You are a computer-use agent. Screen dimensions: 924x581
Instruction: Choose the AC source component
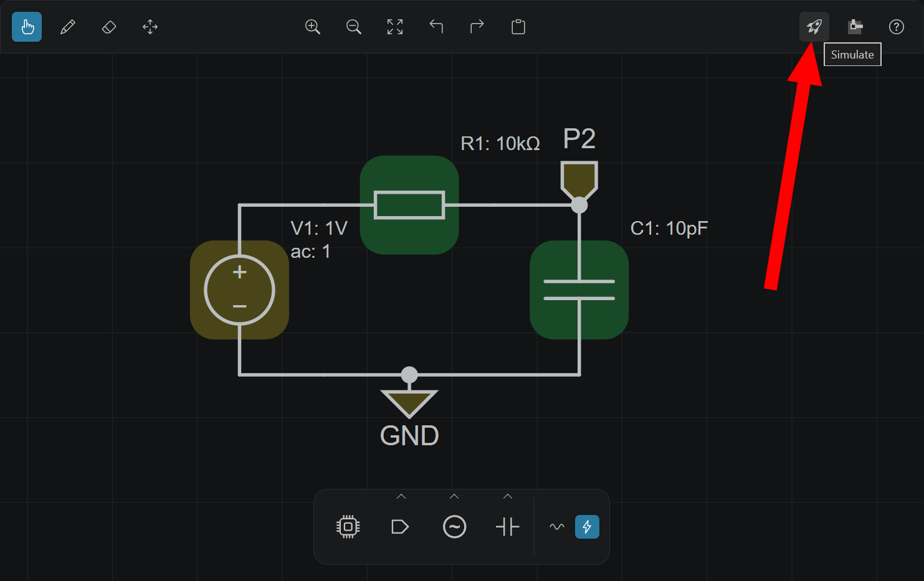coord(454,527)
